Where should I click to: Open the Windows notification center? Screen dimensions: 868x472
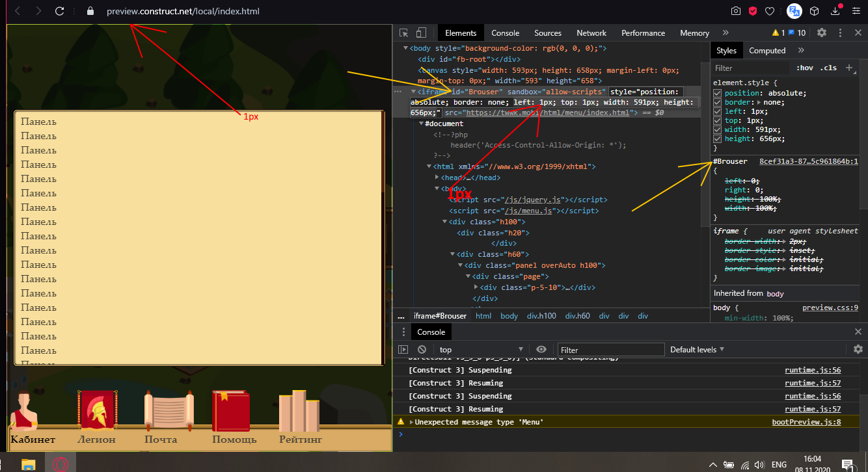[848, 464]
